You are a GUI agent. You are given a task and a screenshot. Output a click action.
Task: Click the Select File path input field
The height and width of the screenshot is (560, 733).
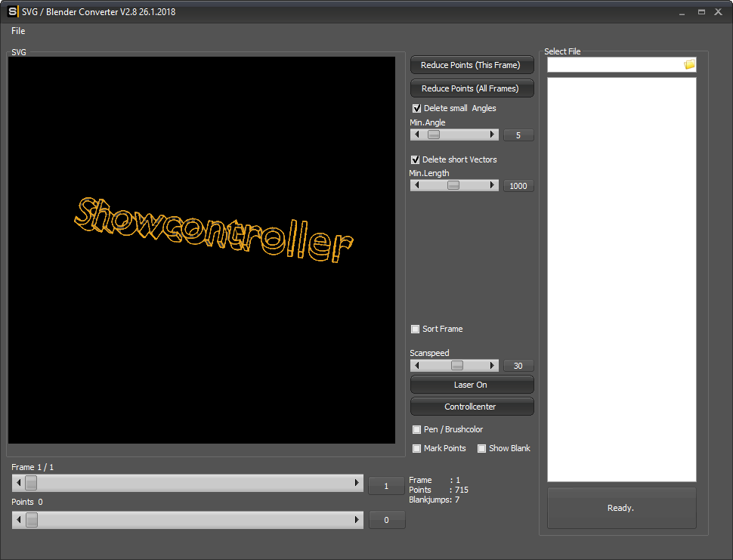tap(614, 65)
